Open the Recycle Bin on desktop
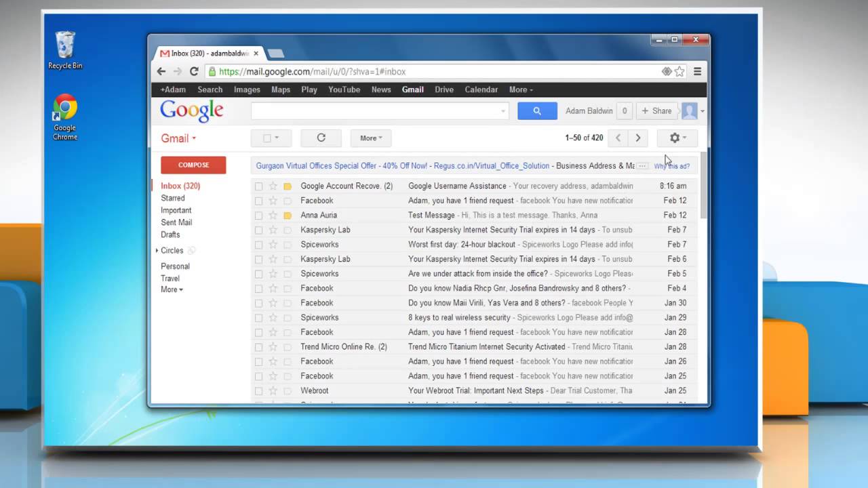The height and width of the screenshot is (488, 868). pyautogui.click(x=65, y=50)
